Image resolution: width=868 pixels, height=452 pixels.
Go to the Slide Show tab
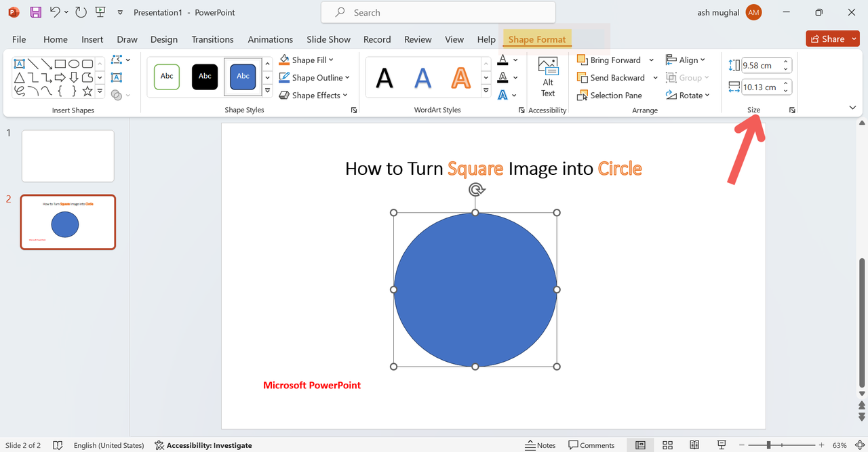pos(328,39)
